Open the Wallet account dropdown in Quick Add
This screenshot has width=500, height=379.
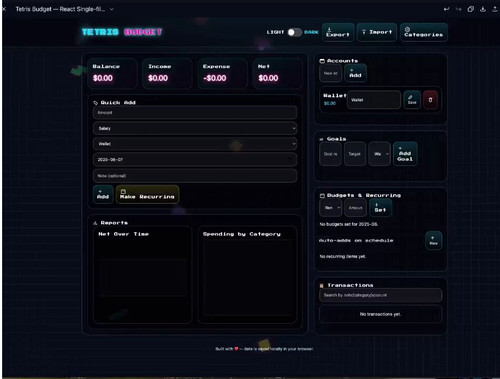tap(195, 144)
